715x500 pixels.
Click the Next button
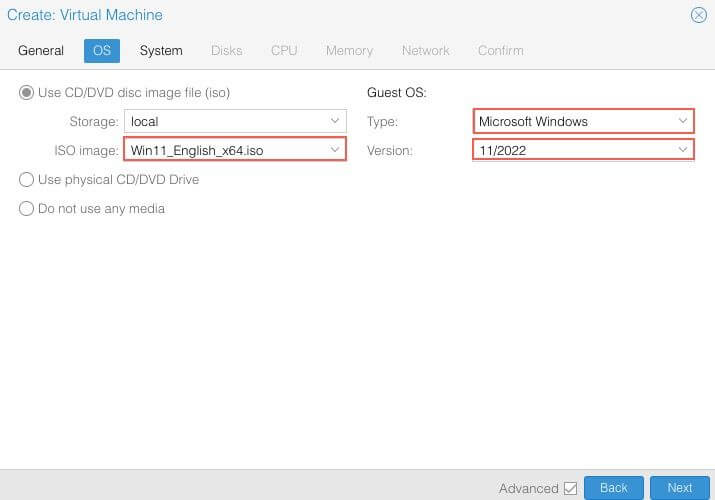pyautogui.click(x=679, y=488)
